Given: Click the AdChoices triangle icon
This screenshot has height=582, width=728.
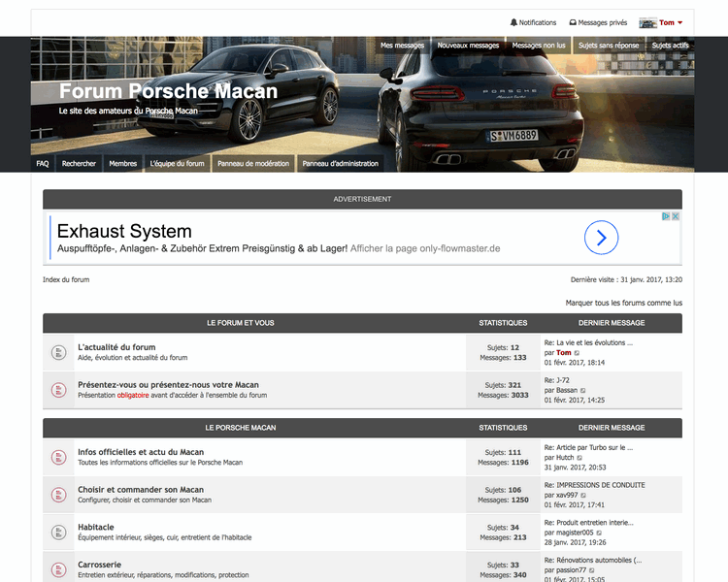Looking at the screenshot, I should click(666, 216).
